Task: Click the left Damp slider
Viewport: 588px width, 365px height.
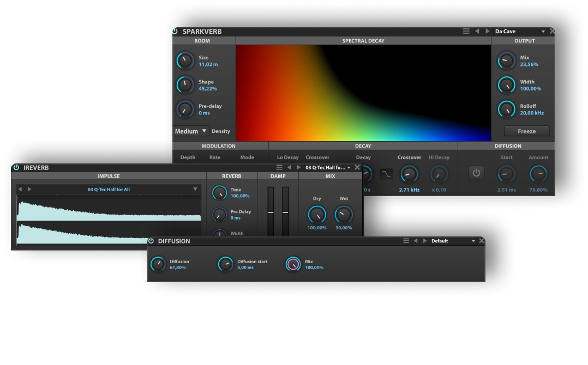Action: [271, 211]
